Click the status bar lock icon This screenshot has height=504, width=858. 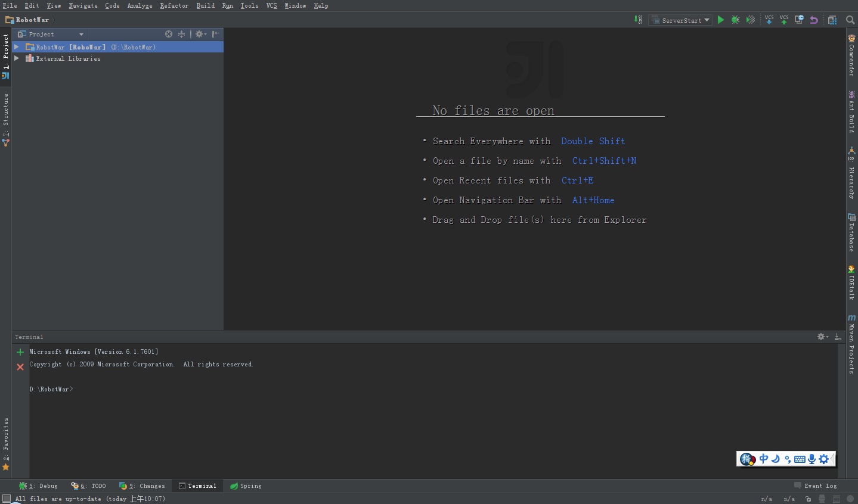tap(808, 499)
